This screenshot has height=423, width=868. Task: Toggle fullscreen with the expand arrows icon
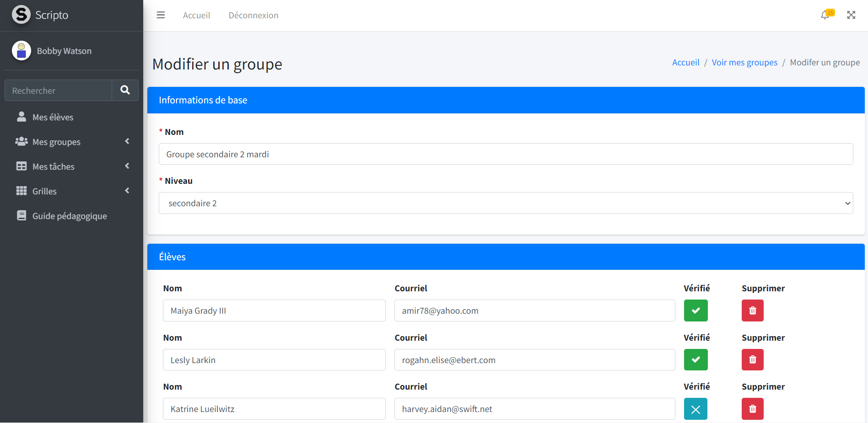[x=851, y=15]
